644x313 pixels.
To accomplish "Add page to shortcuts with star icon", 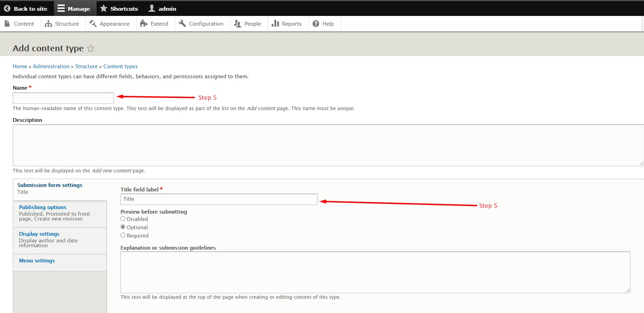I will coord(91,48).
